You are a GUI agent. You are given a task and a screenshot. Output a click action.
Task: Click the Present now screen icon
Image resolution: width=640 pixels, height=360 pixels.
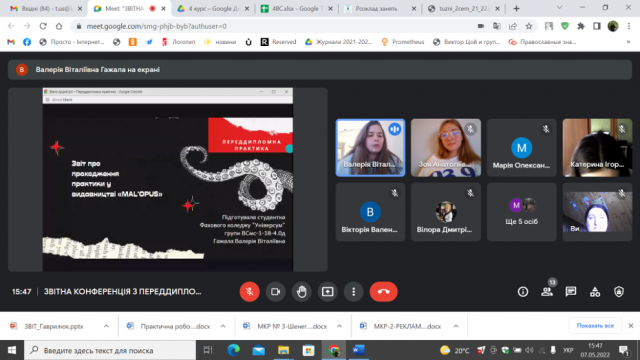[x=327, y=291]
